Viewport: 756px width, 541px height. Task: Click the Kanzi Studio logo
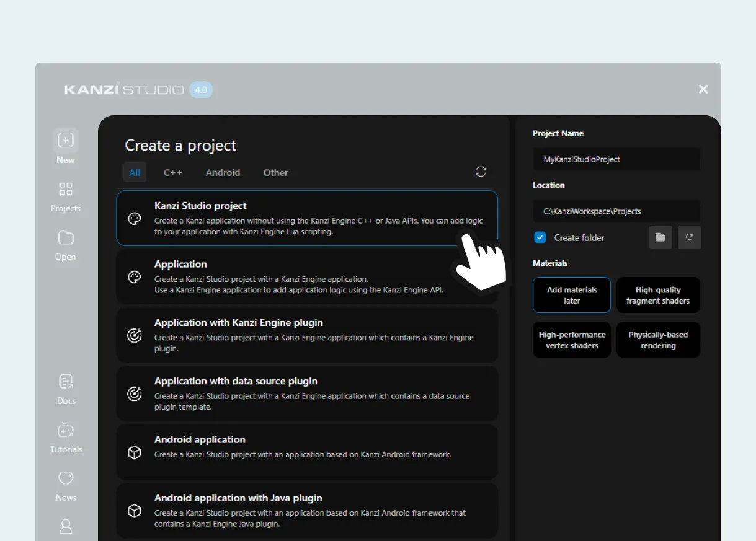[x=124, y=89]
